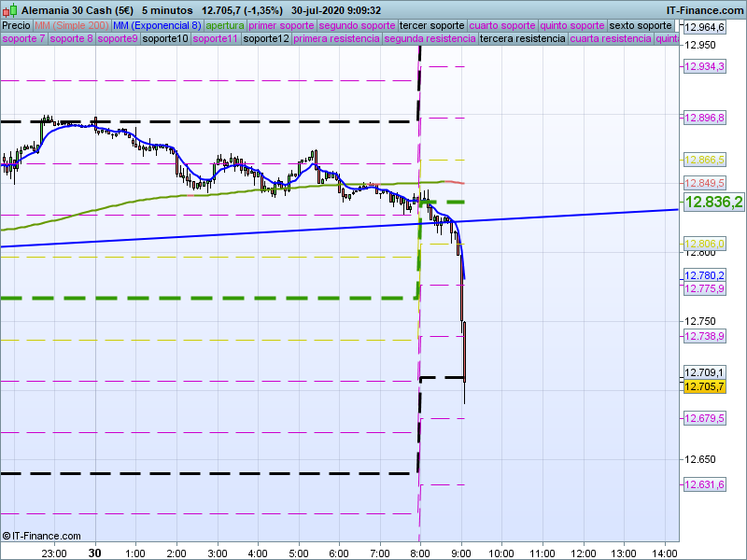Select the tercer soporte label

(x=431, y=25)
